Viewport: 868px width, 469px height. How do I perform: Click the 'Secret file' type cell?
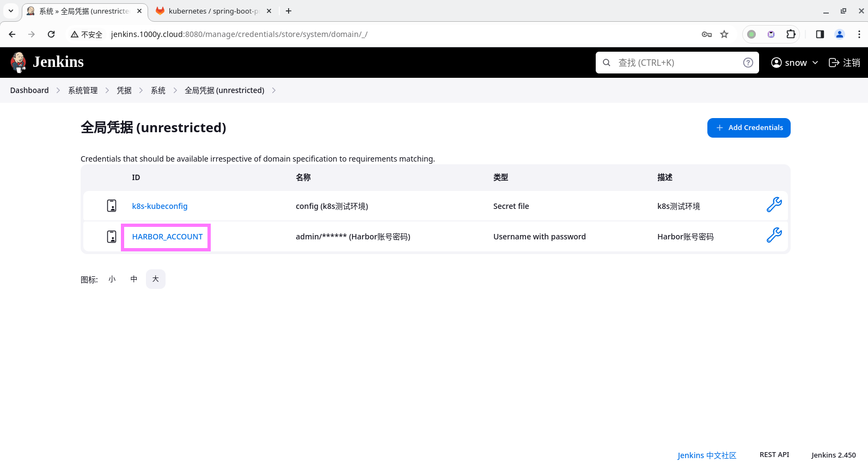tap(511, 206)
